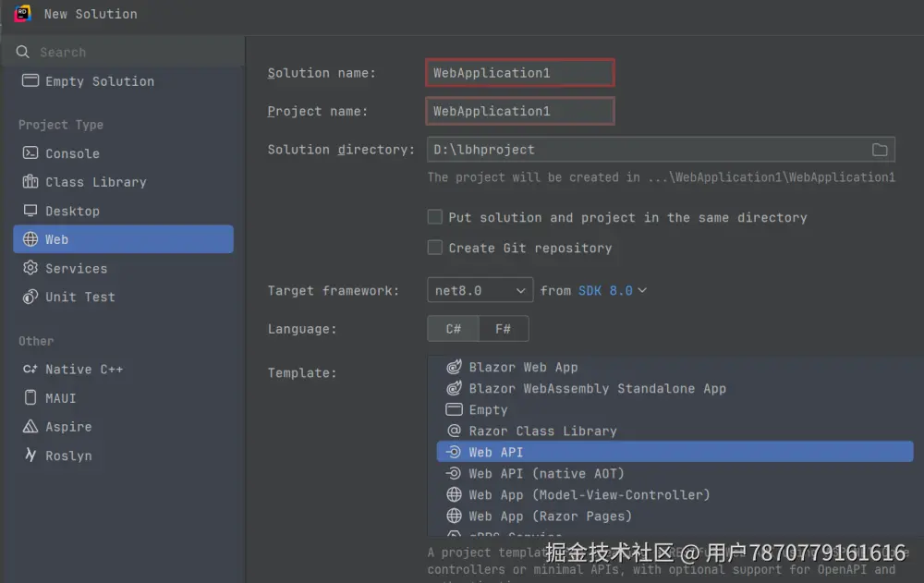The width and height of the screenshot is (924, 583).
Task: Pick the Razor Class Library template
Action: point(542,431)
